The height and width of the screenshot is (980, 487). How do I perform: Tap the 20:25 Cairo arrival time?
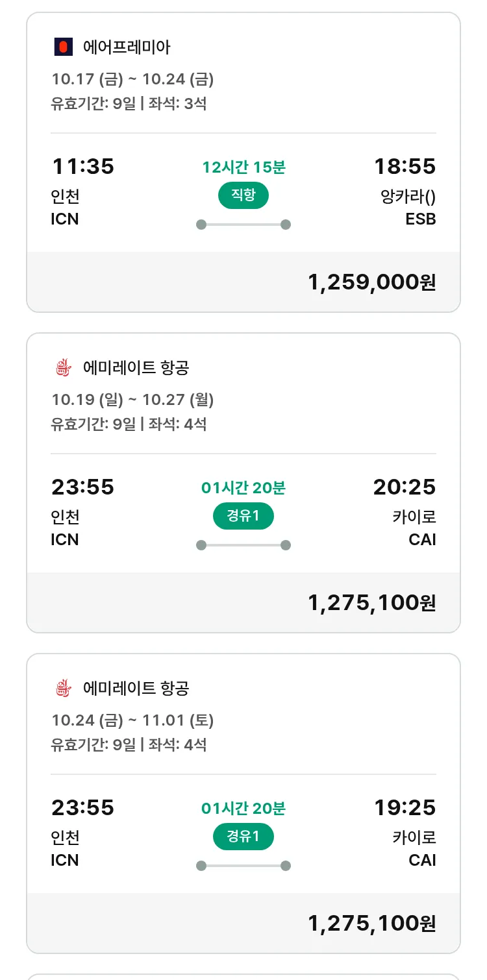[404, 487]
